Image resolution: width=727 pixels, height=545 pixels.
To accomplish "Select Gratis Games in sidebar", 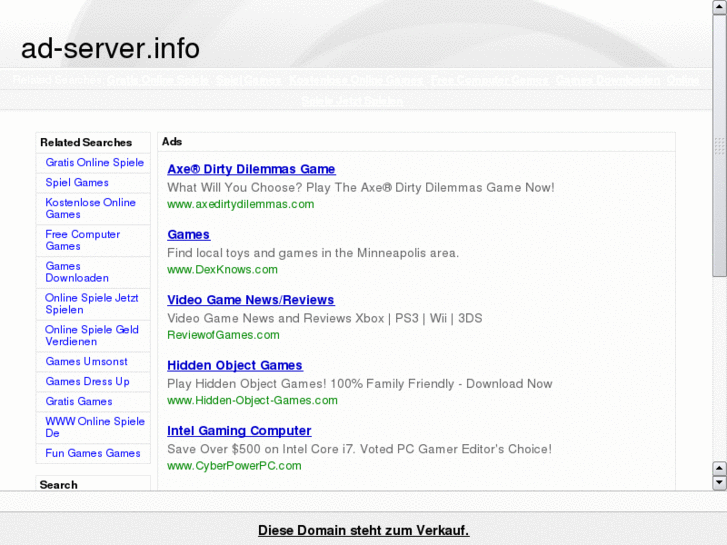I will [79, 401].
